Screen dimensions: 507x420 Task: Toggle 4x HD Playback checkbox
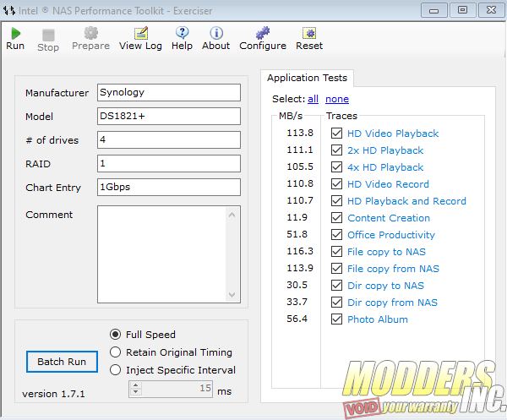click(336, 166)
